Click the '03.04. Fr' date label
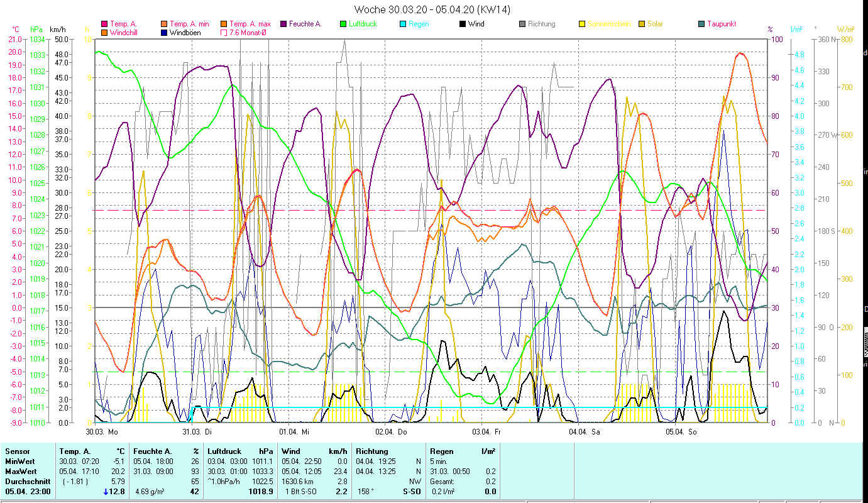The image size is (868, 503). coord(488,431)
